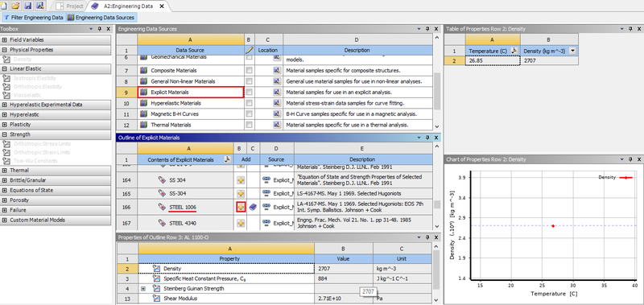
Task: Click the Magnetic B-H Curves library icon
Action: point(144,114)
